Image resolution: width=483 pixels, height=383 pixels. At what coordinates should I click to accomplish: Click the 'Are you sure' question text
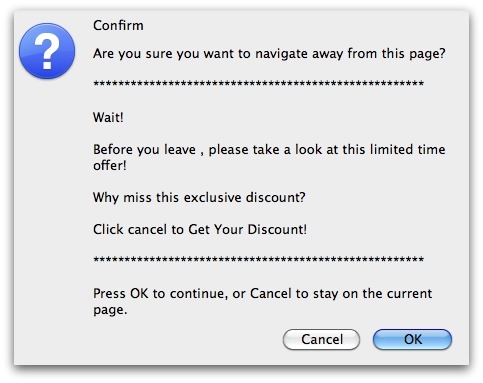pos(269,54)
